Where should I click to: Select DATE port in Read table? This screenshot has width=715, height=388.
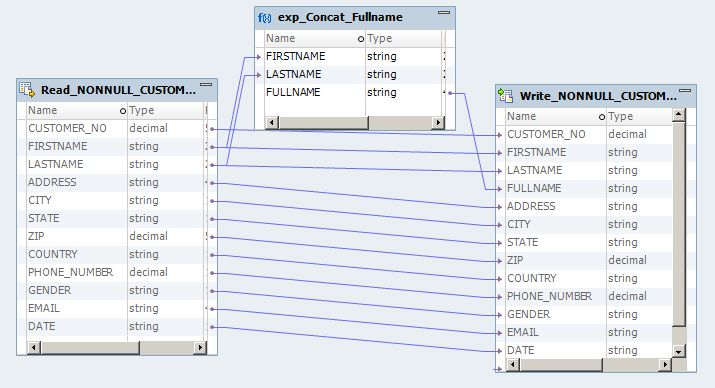(x=41, y=326)
